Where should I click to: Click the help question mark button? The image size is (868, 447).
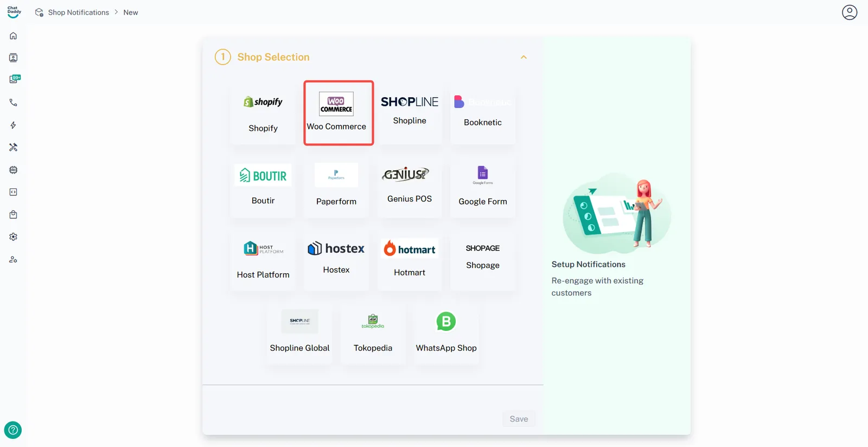pyautogui.click(x=13, y=430)
